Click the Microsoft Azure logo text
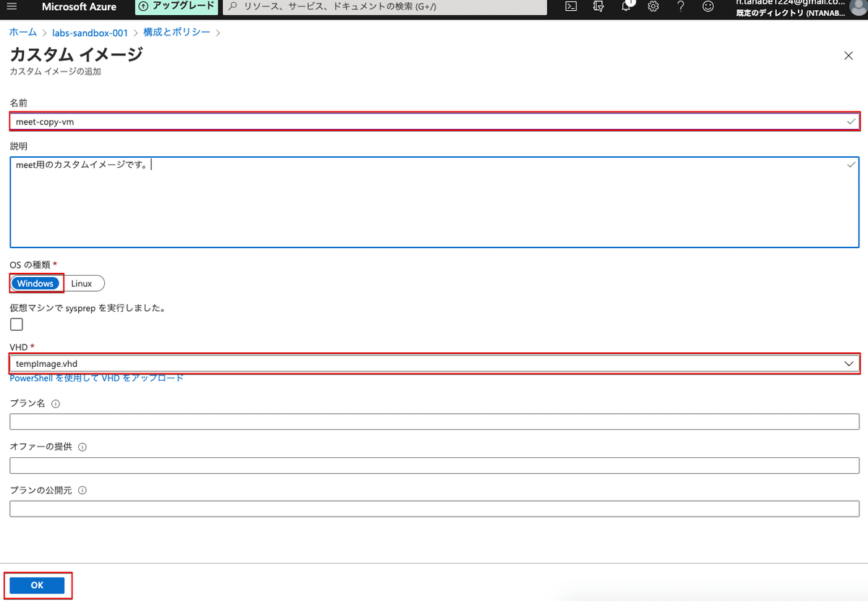Screen dimensions: 868x602 pos(79,7)
